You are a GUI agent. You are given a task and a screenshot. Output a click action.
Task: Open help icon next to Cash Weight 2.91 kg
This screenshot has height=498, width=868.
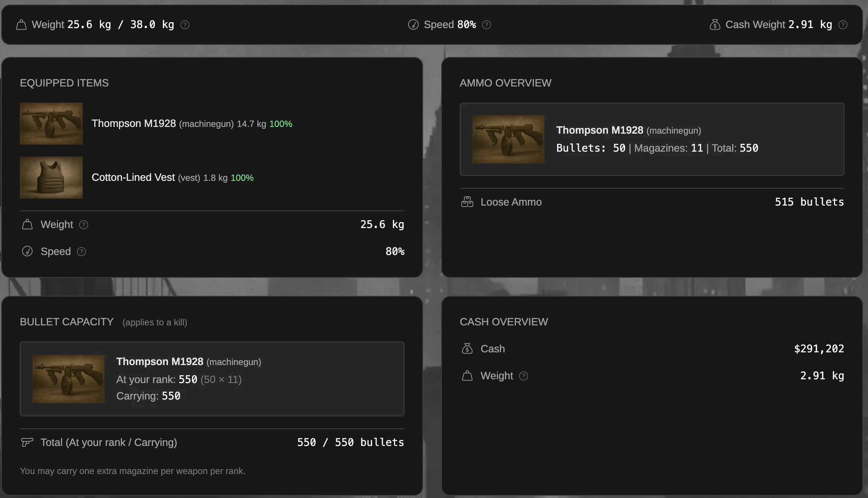843,25
